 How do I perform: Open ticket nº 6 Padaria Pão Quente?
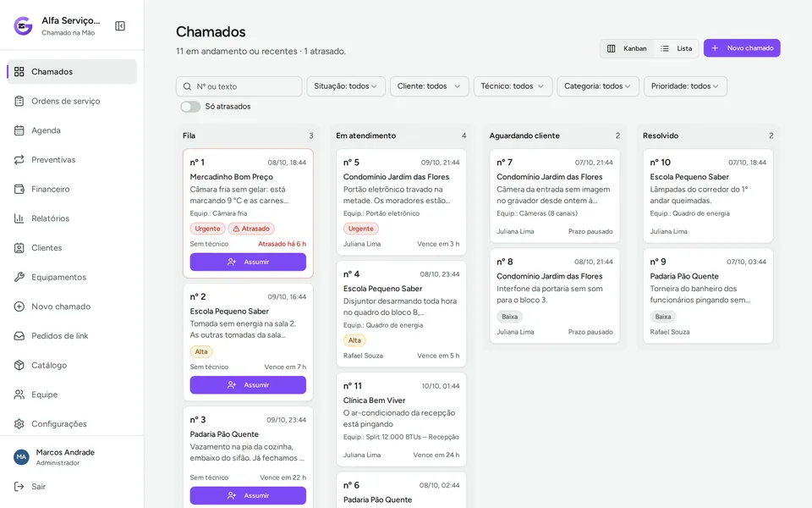tap(401, 490)
